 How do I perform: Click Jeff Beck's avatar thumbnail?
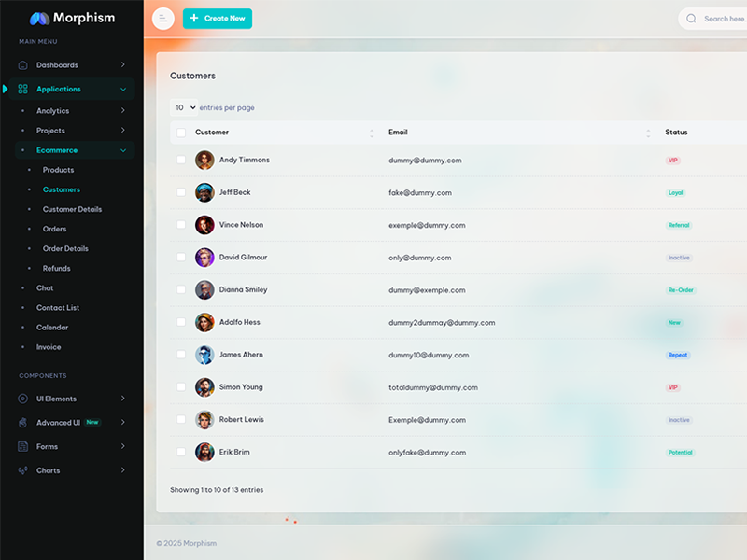[204, 192]
